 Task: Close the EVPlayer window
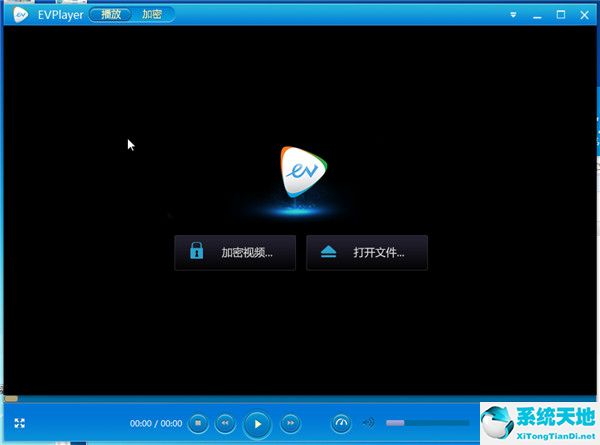(x=584, y=15)
